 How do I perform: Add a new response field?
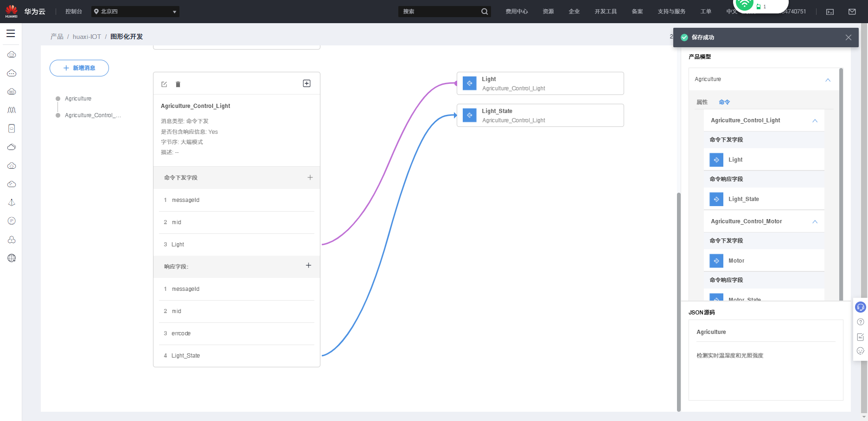click(x=308, y=265)
